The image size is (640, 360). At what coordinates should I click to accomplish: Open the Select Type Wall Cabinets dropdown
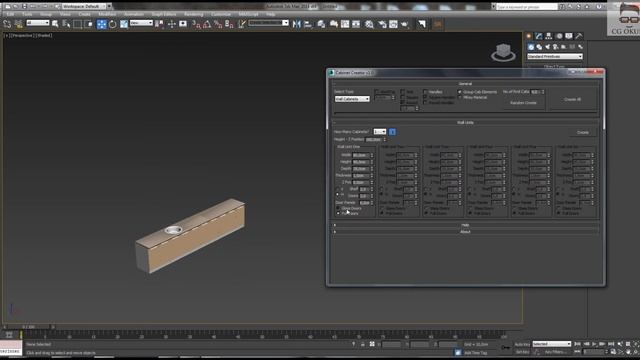(x=352, y=99)
